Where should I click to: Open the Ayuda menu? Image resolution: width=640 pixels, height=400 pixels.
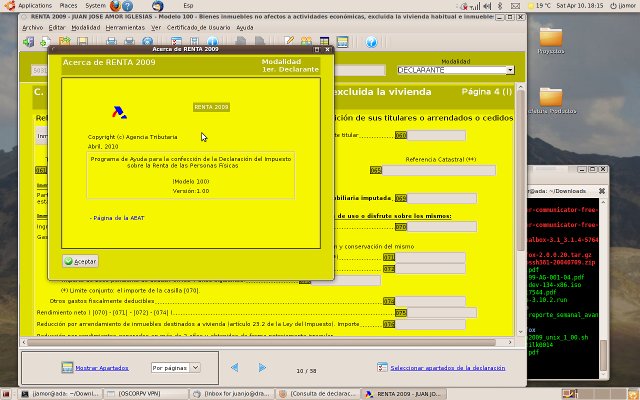pyautogui.click(x=245, y=28)
